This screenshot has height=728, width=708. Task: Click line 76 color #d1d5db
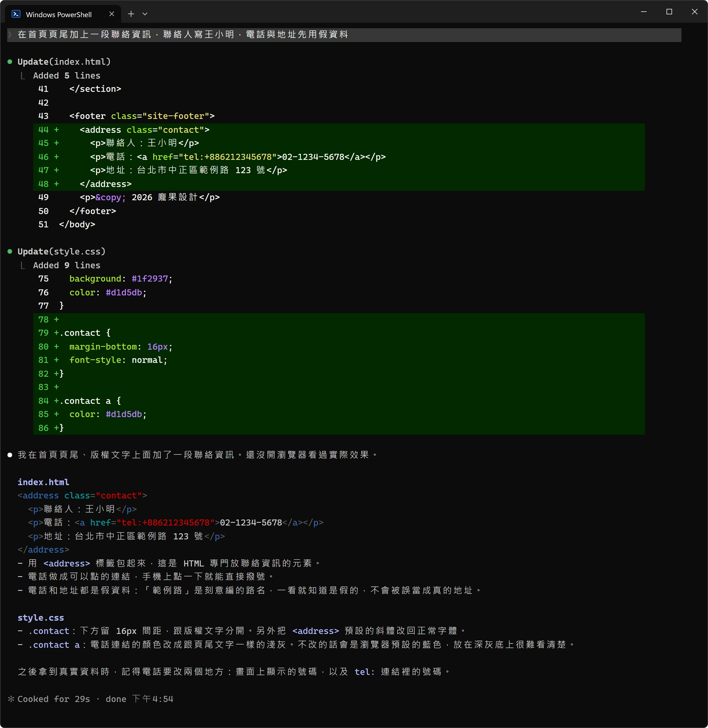(93, 293)
